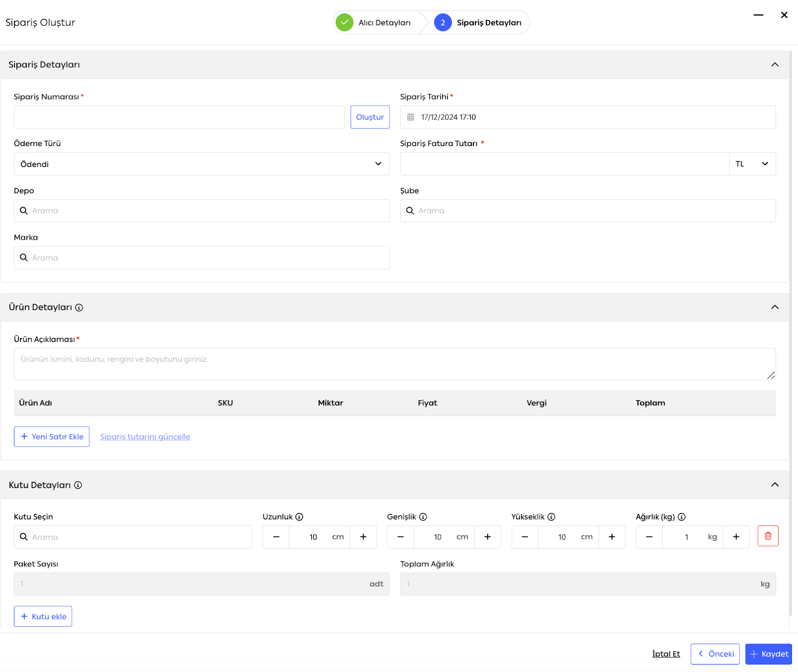Collapse the Sipariş Detayları section
798x672 pixels.
pos(775,65)
